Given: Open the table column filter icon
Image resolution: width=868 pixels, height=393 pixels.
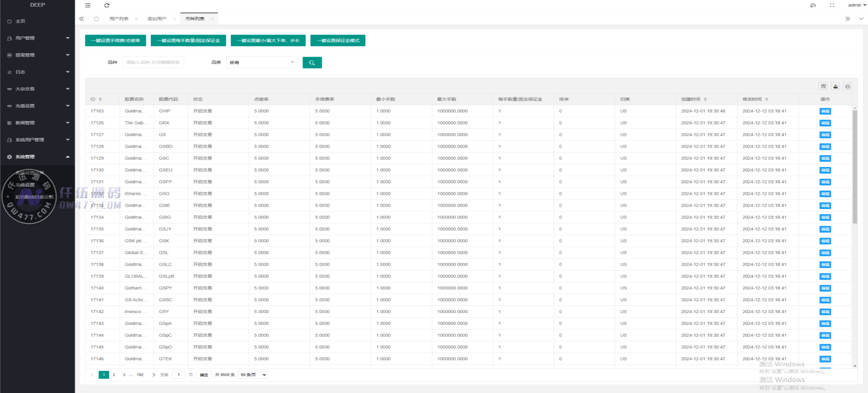Looking at the screenshot, I should pyautogui.click(x=823, y=86).
